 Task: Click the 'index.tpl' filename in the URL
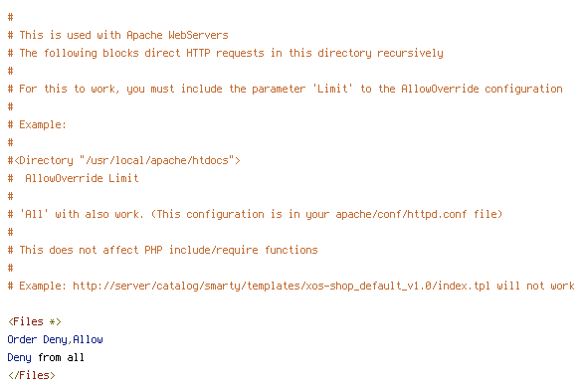point(464,286)
